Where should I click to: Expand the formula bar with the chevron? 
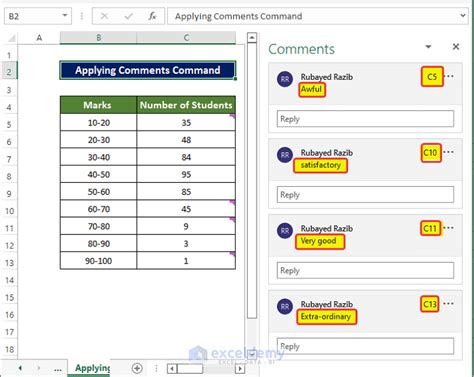463,15
